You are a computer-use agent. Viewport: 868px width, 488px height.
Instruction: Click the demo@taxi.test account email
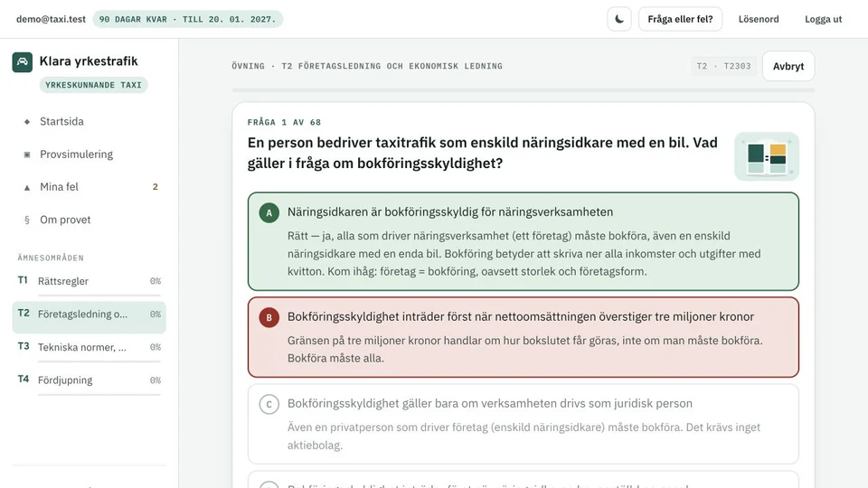pos(51,19)
